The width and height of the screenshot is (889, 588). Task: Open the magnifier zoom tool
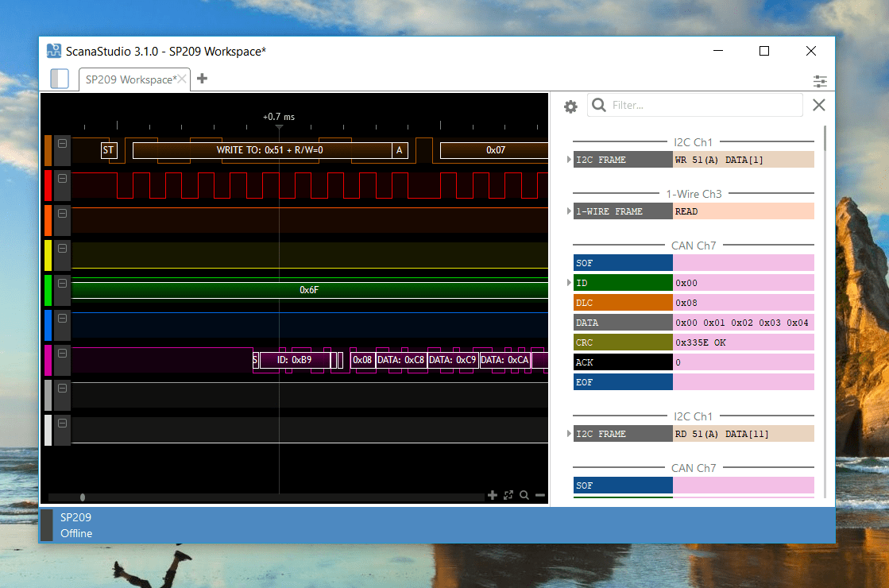point(524,494)
